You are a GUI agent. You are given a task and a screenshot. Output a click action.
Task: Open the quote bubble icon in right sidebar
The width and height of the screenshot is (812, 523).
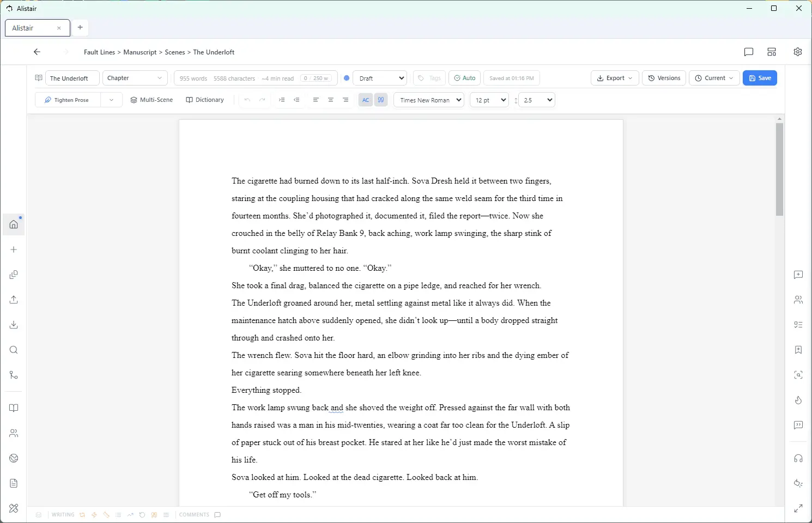tap(798, 425)
